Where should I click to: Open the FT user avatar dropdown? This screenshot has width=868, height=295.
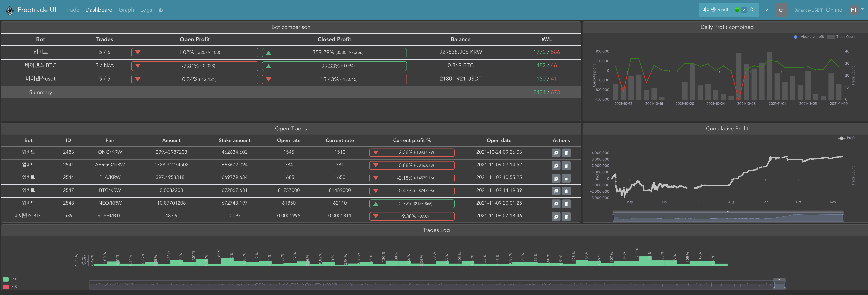tap(855, 10)
